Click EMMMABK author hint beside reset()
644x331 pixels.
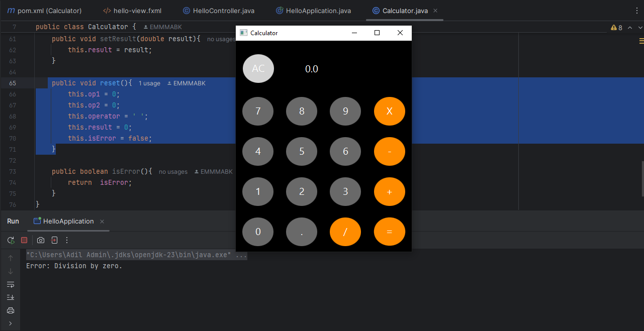(186, 83)
